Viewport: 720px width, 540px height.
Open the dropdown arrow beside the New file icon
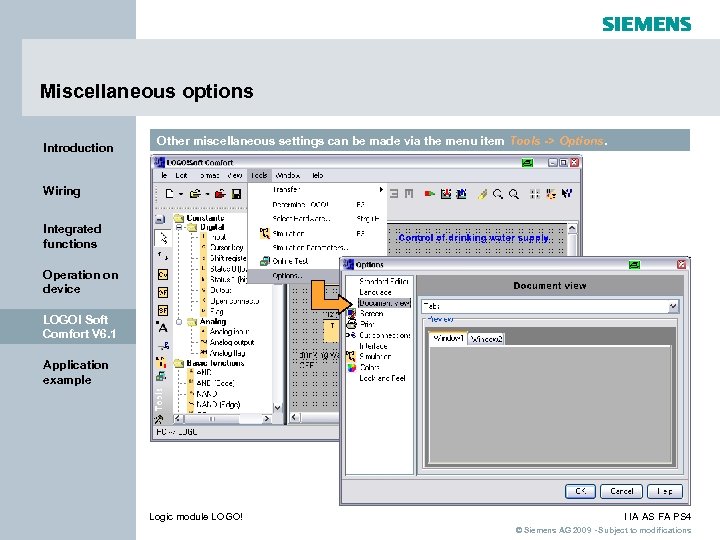click(180, 194)
